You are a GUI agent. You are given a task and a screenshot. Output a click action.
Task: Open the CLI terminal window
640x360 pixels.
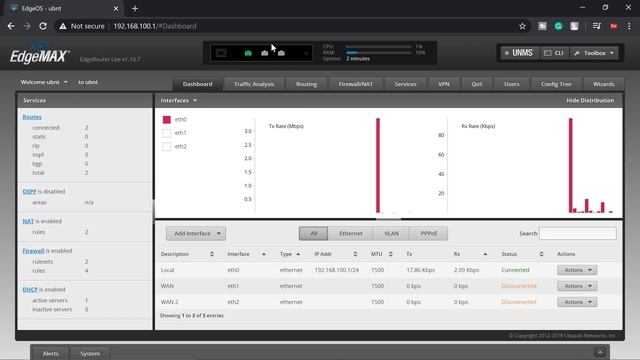(554, 53)
